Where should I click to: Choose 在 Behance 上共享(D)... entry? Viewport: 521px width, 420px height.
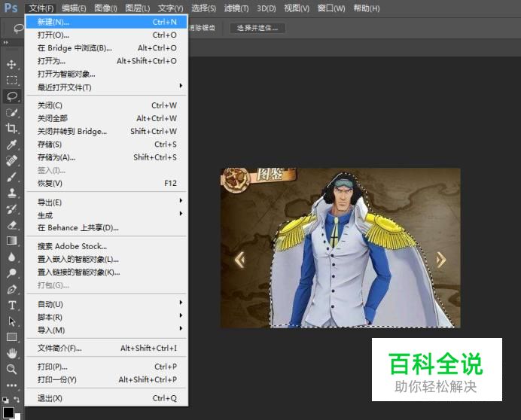coord(106,227)
